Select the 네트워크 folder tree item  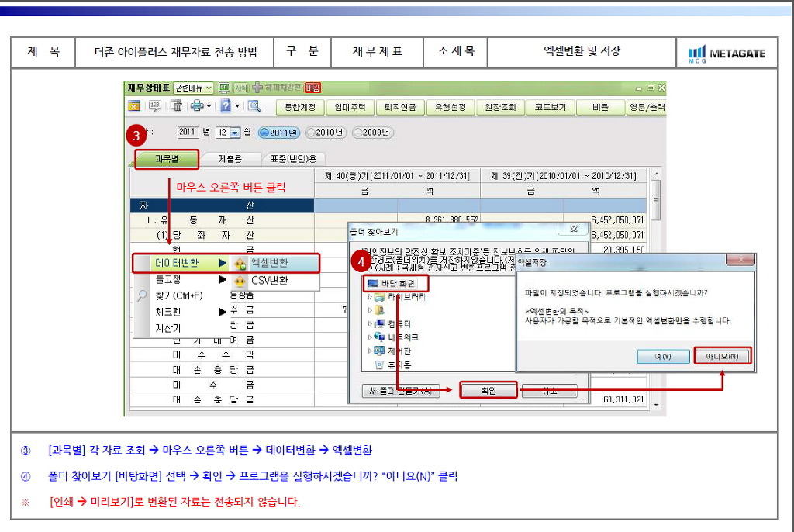coord(396,337)
